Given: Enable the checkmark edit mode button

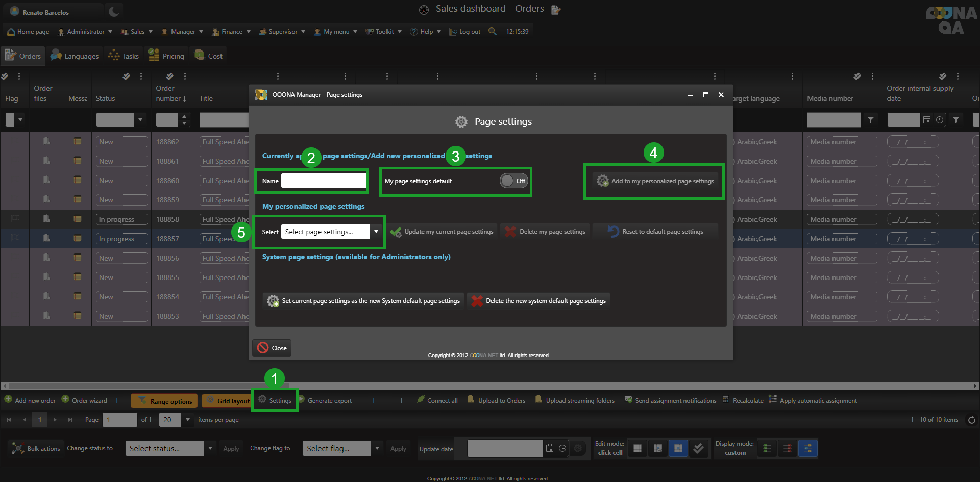Looking at the screenshot, I should pos(698,448).
